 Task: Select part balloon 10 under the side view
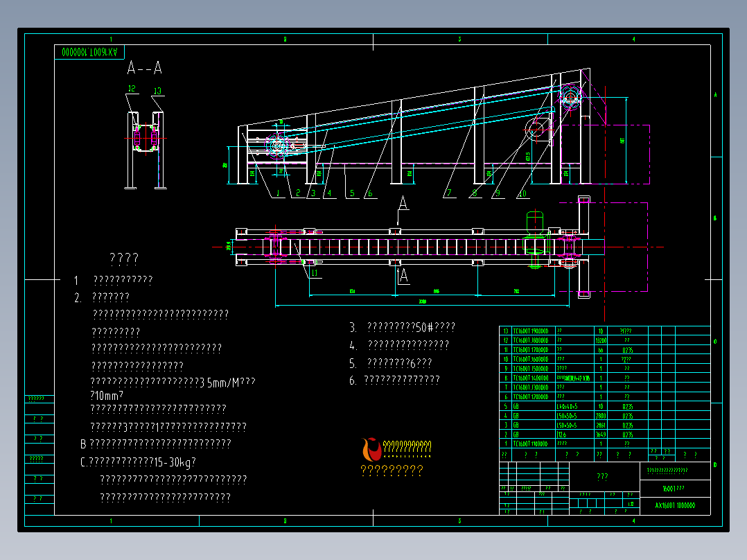tap(522, 193)
